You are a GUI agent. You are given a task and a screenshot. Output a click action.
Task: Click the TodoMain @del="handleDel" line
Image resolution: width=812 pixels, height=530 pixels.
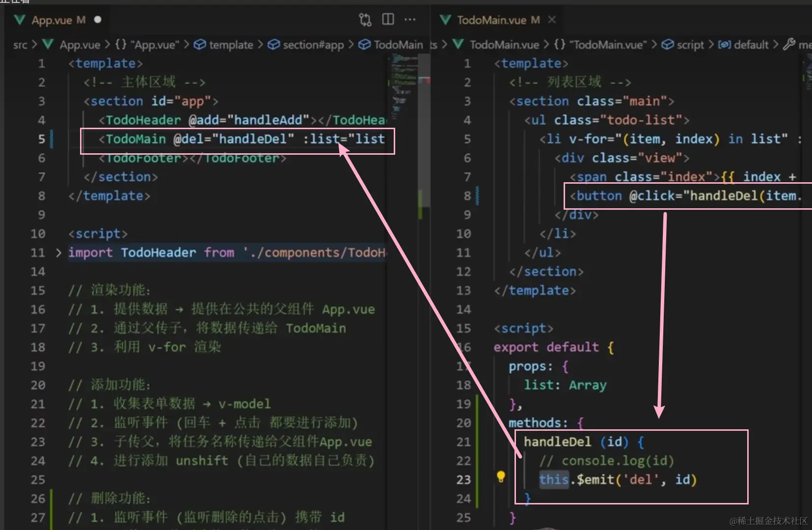pyautogui.click(x=242, y=139)
